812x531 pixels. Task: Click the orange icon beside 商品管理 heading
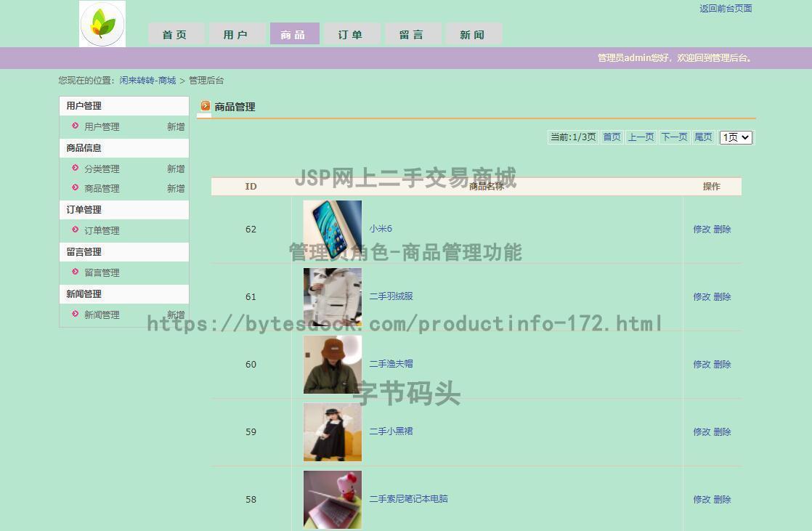pos(206,107)
